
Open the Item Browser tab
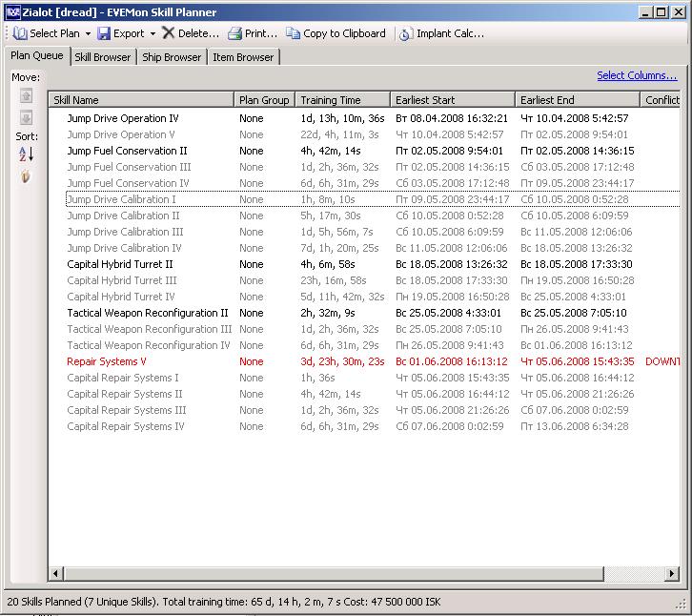click(243, 57)
